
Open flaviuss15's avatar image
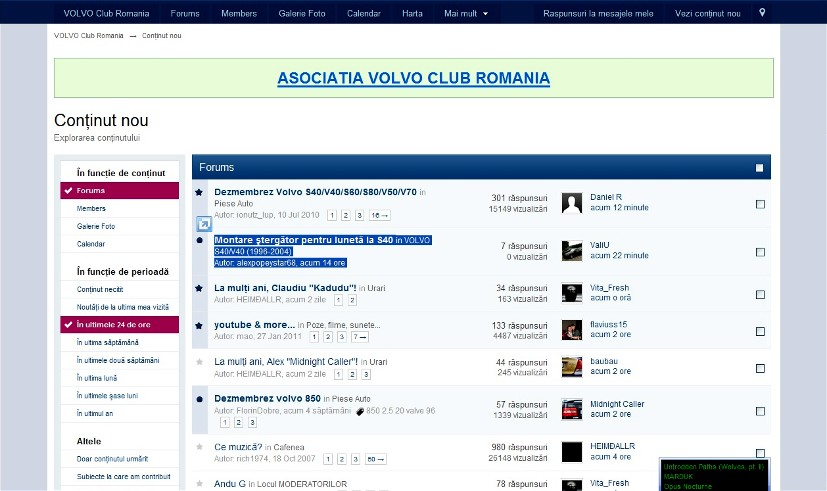pyautogui.click(x=572, y=330)
